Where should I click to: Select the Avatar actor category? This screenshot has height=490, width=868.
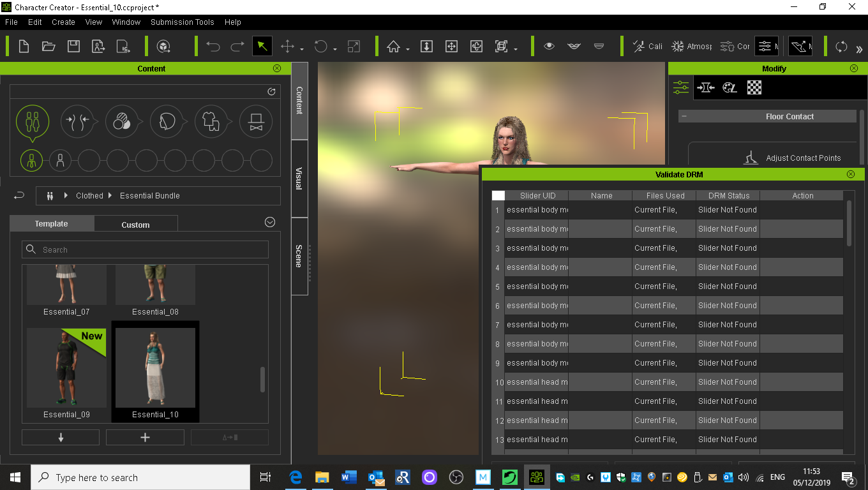coord(32,121)
